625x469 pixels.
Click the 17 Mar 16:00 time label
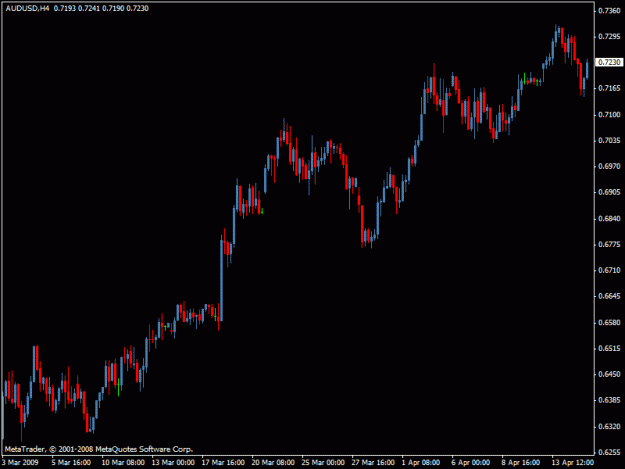tap(223, 463)
